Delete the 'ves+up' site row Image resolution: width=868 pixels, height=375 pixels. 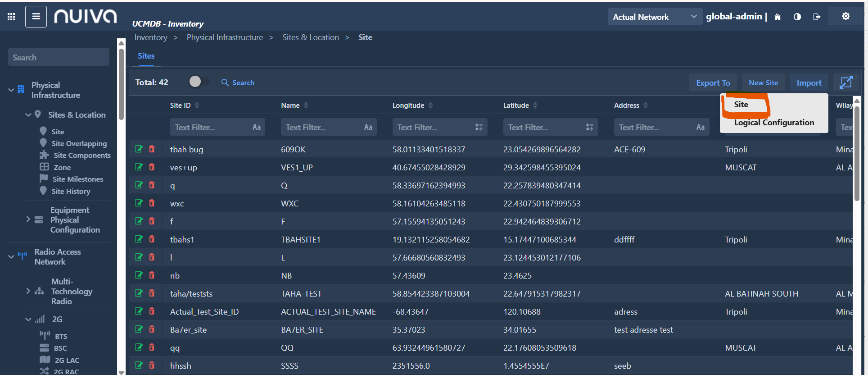tap(152, 167)
